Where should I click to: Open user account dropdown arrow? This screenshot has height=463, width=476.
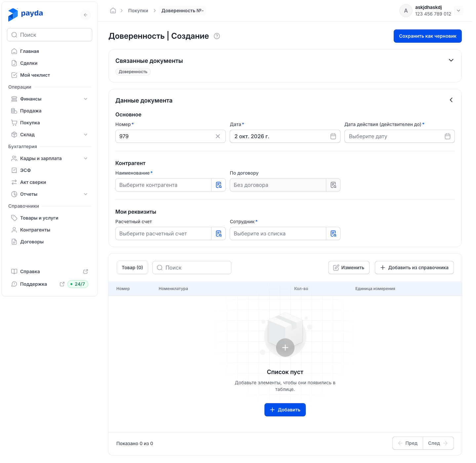coord(458,11)
